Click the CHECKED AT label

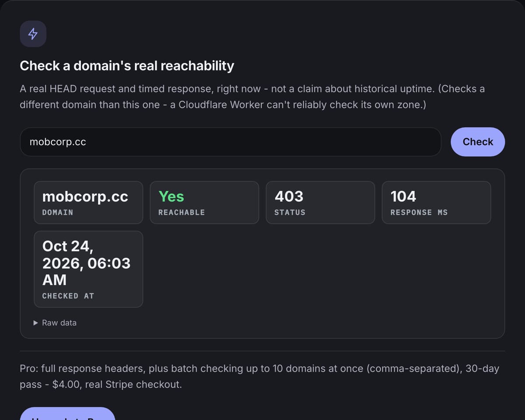[x=68, y=296]
